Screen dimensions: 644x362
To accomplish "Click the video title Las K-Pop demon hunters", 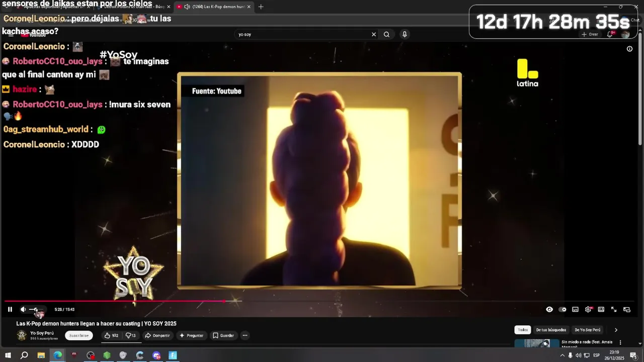I will click(96, 324).
